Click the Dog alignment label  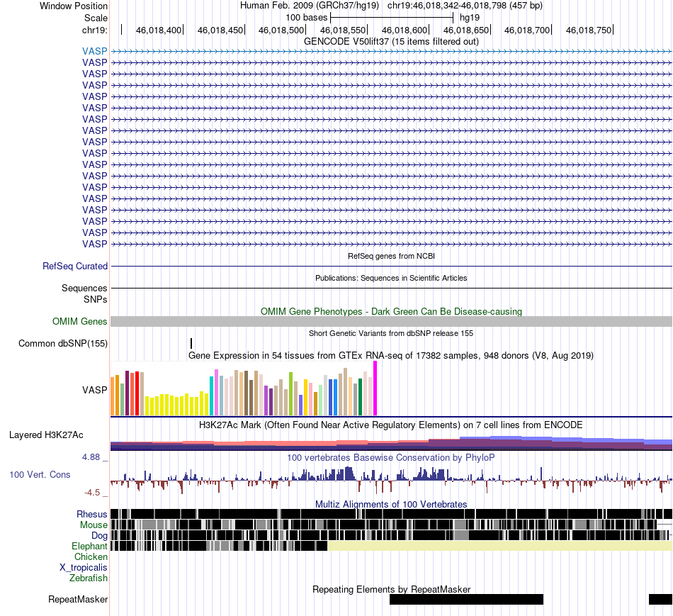[x=99, y=536]
